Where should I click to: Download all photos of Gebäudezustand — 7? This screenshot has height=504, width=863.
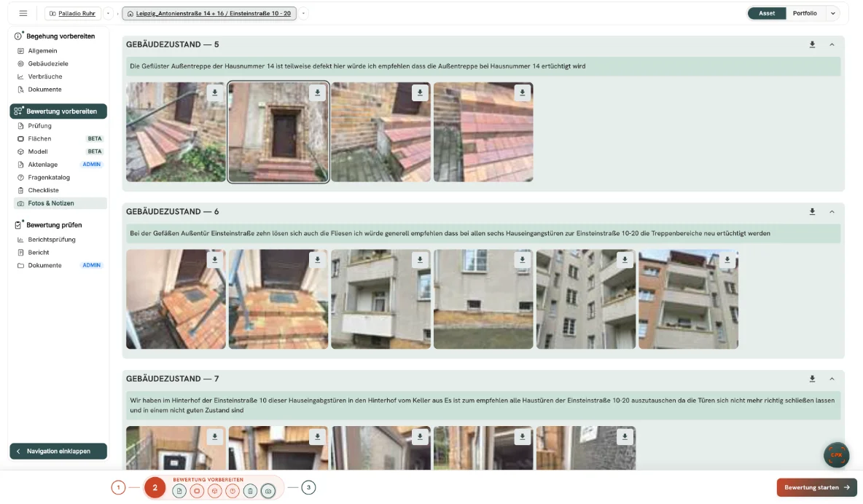pyautogui.click(x=812, y=379)
